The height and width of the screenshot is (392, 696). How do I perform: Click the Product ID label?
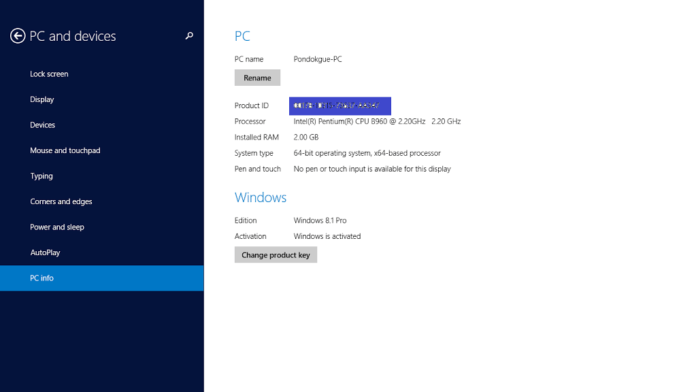252,106
